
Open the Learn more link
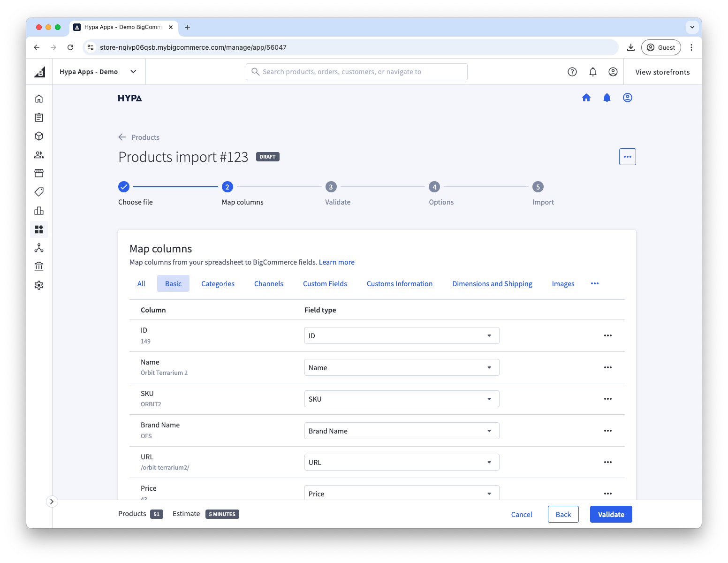pyautogui.click(x=336, y=262)
